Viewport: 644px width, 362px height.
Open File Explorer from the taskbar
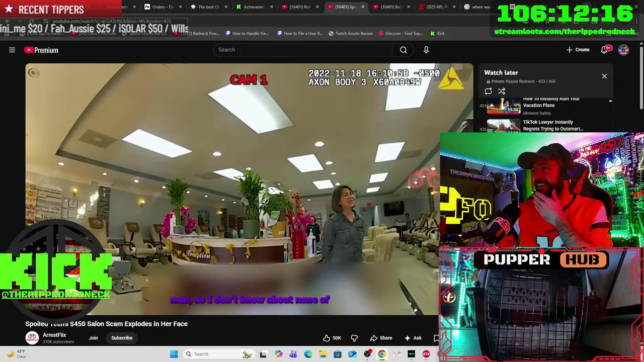tap(323, 354)
